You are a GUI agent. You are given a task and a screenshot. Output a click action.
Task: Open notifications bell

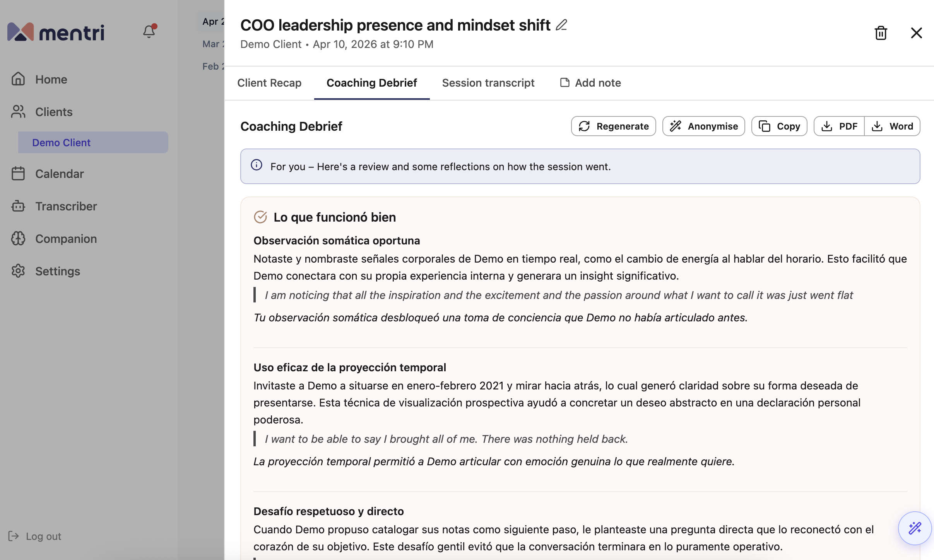tap(149, 31)
